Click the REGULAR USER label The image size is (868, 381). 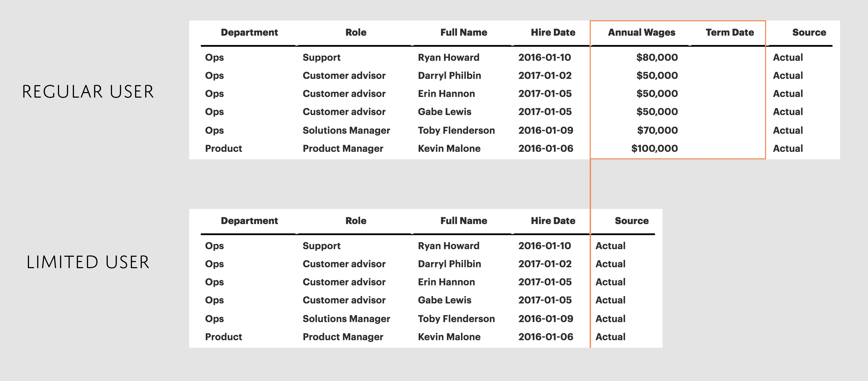point(88,92)
